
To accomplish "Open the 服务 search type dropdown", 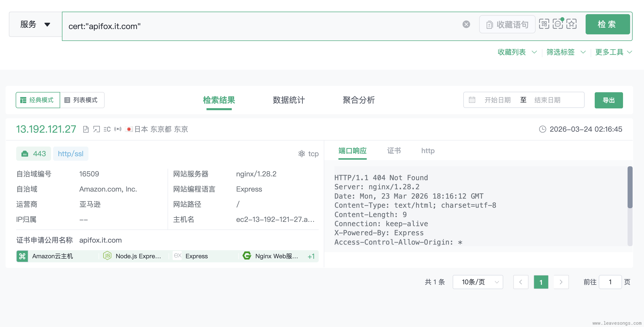I will tap(35, 25).
